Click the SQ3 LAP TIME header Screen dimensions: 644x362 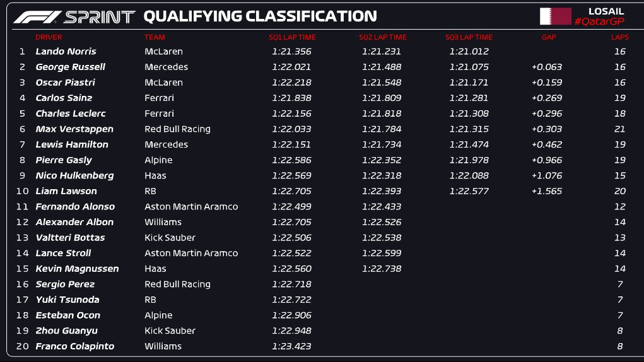click(x=469, y=37)
